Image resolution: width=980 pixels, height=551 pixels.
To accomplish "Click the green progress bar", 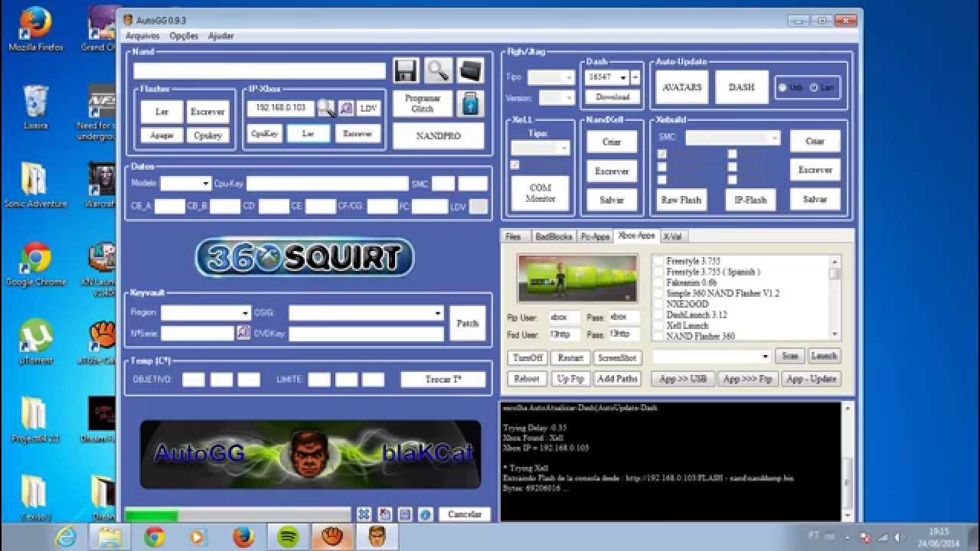I will coord(237,515).
